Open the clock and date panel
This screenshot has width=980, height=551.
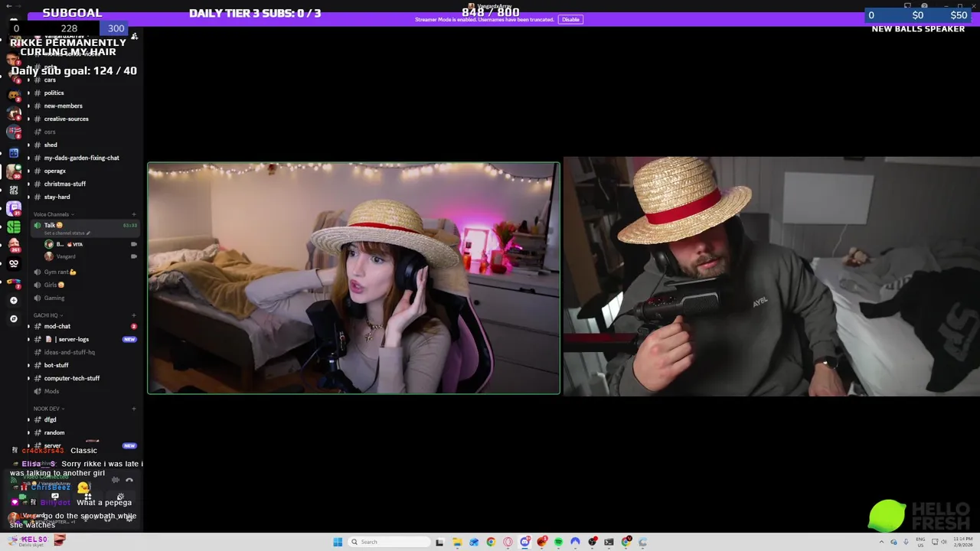point(963,542)
